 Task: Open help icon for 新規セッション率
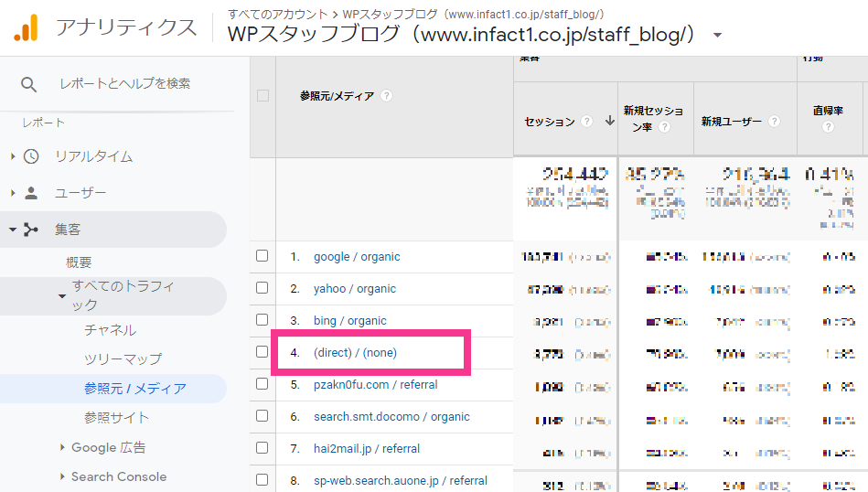pos(664,127)
